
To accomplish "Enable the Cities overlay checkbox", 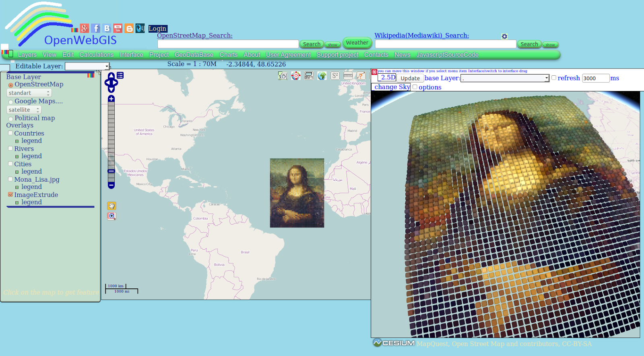I will pos(10,164).
